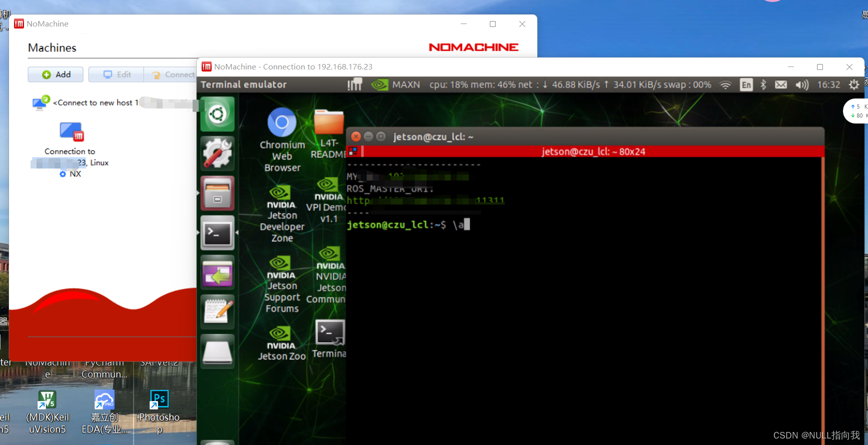Click the network speed floating widget
868x445 pixels.
tap(856, 111)
